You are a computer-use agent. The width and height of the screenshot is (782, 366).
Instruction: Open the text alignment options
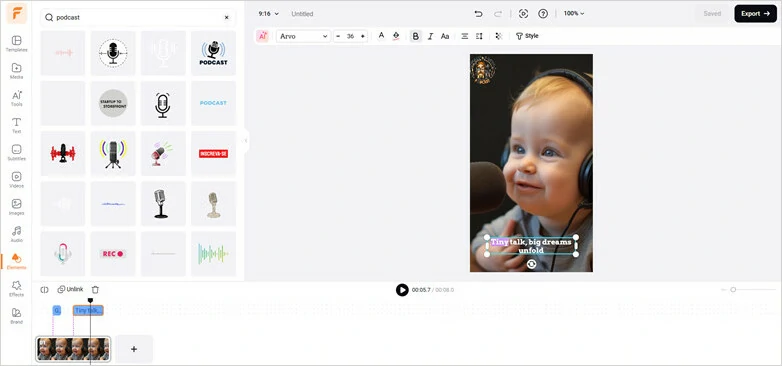point(465,36)
